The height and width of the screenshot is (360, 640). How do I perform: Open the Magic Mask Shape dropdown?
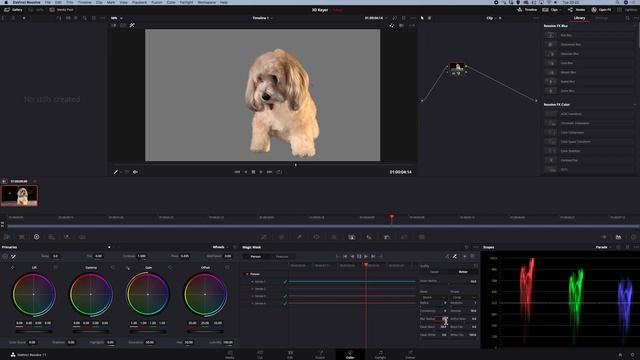click(x=463, y=298)
